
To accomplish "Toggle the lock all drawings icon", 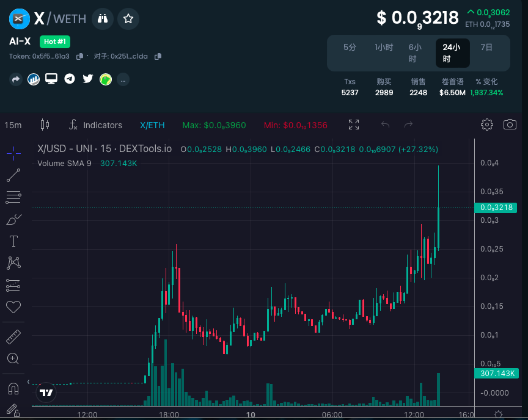I will (x=13, y=410).
